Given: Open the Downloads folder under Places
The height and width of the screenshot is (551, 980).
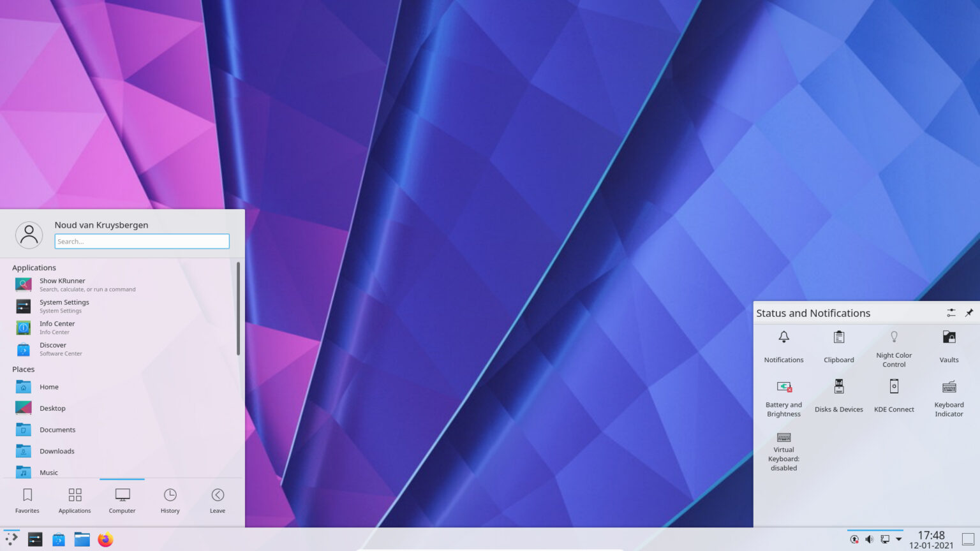Looking at the screenshot, I should pyautogui.click(x=57, y=451).
